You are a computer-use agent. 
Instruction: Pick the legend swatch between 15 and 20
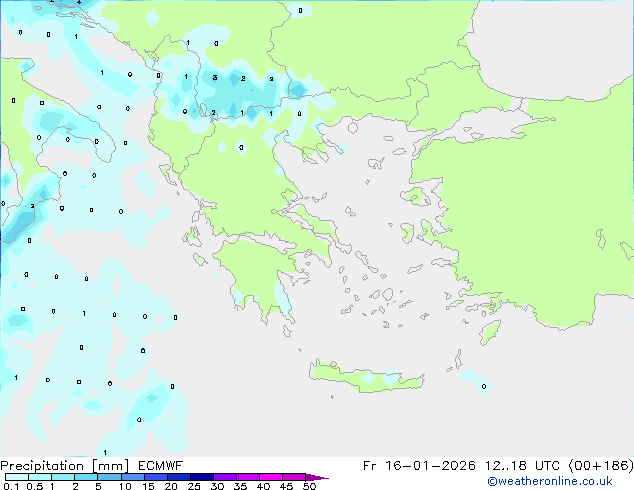[155, 477]
